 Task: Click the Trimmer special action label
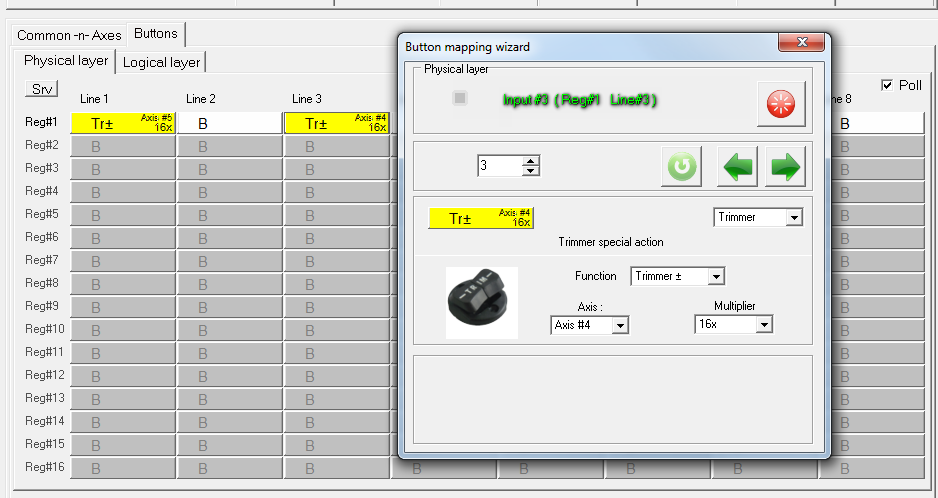pyautogui.click(x=611, y=242)
